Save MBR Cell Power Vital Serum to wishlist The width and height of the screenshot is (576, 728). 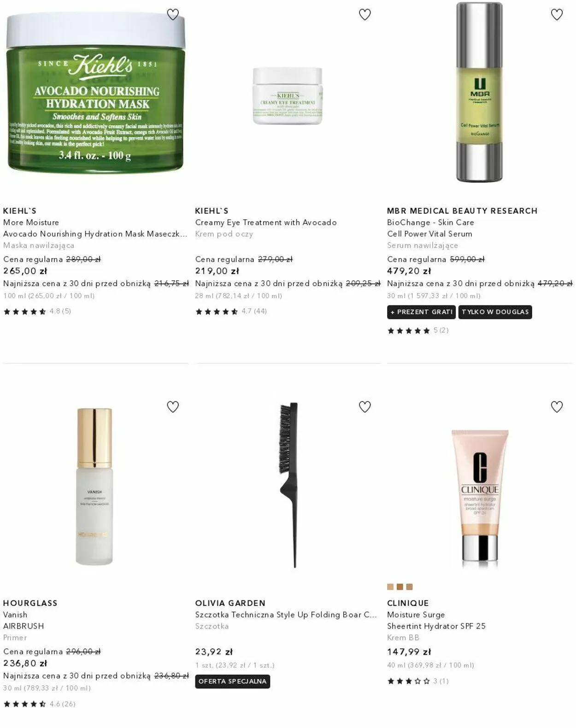pyautogui.click(x=557, y=15)
